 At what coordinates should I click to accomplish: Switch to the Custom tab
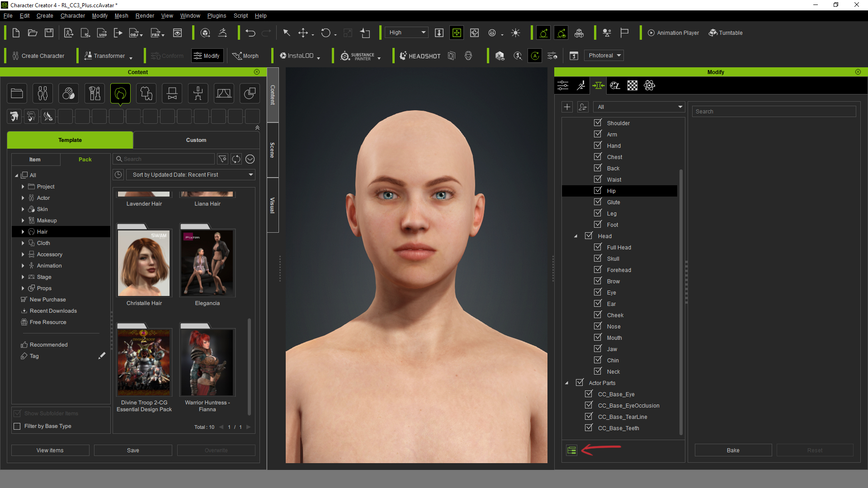point(196,140)
